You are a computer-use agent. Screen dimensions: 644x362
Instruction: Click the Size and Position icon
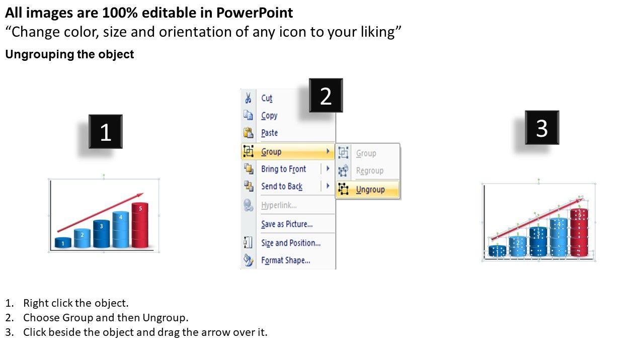[248, 243]
